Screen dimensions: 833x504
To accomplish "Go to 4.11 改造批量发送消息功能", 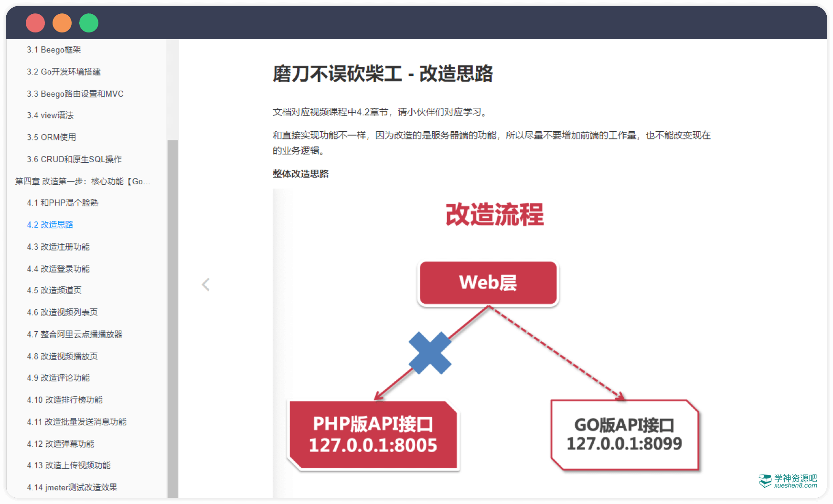I will tap(76, 422).
